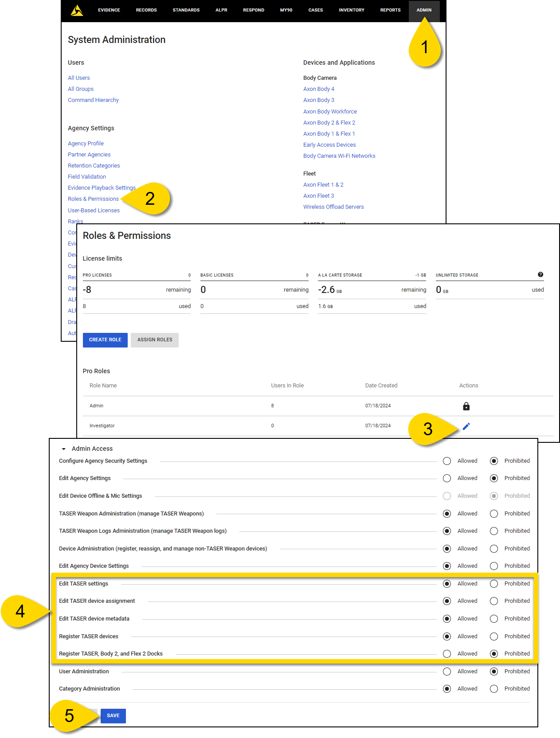This screenshot has height=738, width=560.
Task: Set Configure Agency Security Settings to Allowed
Action: (447, 461)
